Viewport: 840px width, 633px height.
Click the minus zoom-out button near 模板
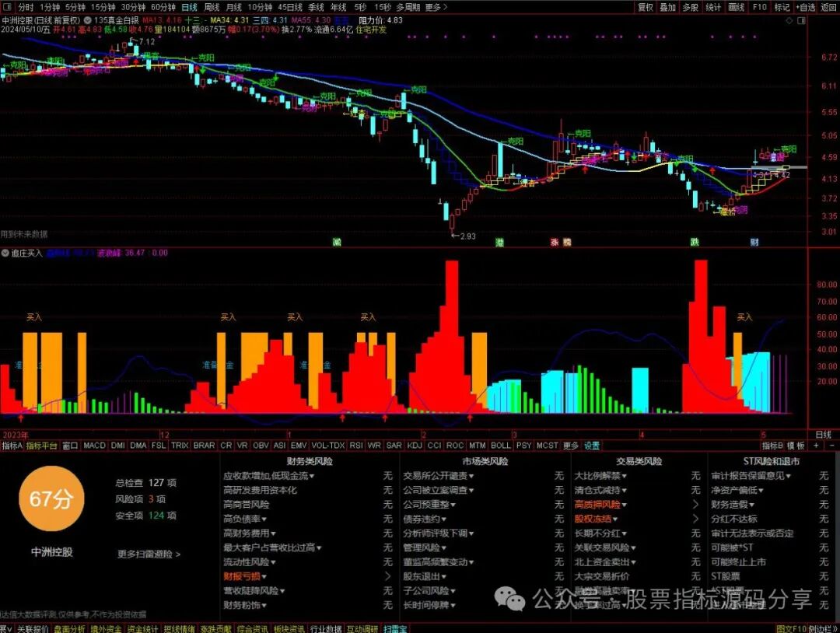point(831,445)
